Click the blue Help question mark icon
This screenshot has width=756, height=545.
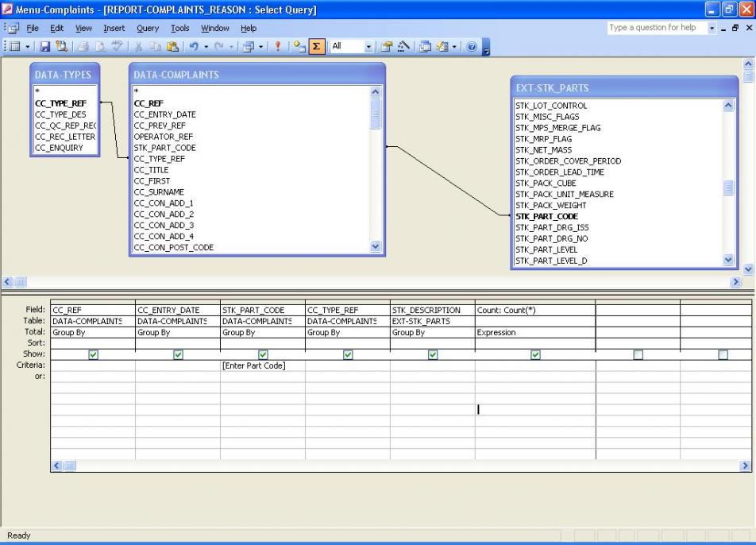[471, 46]
